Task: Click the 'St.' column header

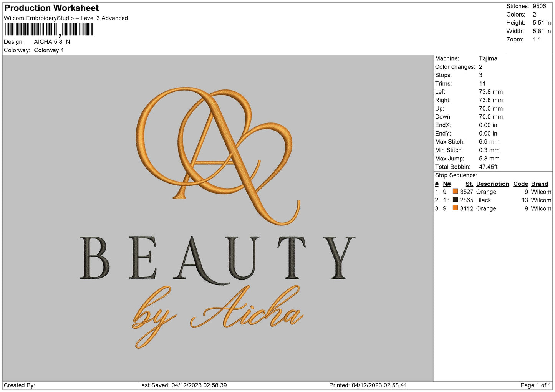Action: click(469, 184)
